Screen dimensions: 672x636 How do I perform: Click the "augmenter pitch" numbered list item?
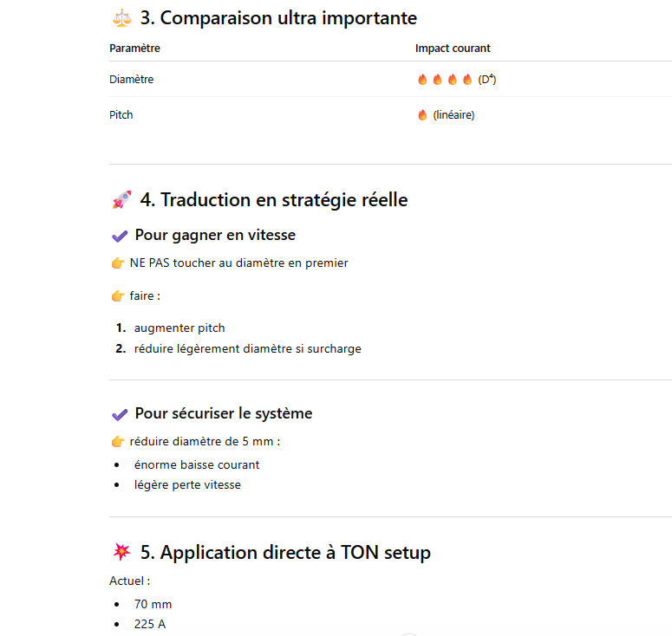tap(179, 328)
